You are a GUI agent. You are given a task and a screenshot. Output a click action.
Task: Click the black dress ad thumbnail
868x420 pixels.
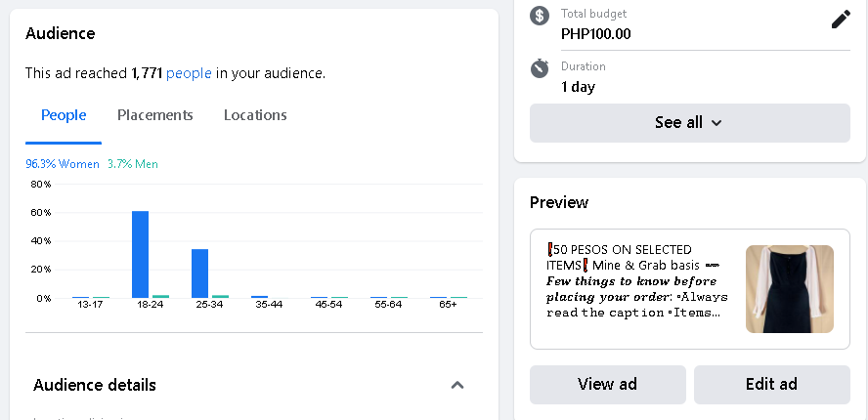(x=790, y=289)
